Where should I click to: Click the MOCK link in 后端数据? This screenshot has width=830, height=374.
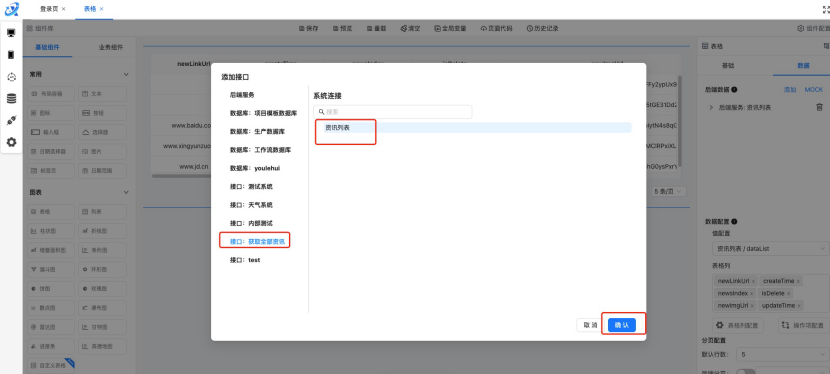[x=814, y=90]
